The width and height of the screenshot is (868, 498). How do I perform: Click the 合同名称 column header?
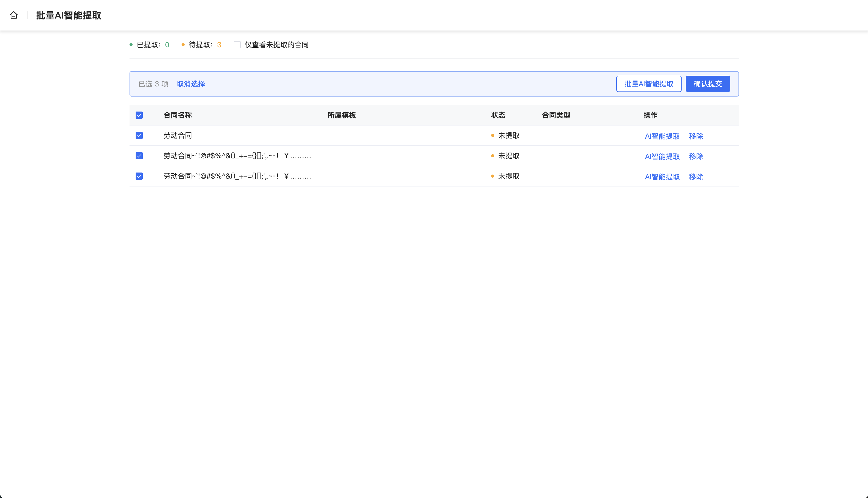click(x=178, y=115)
